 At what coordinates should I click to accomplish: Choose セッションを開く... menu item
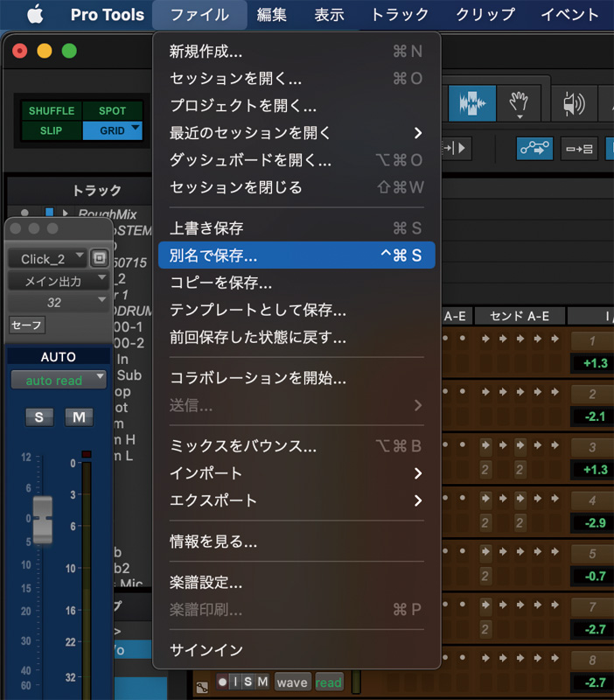click(x=297, y=79)
